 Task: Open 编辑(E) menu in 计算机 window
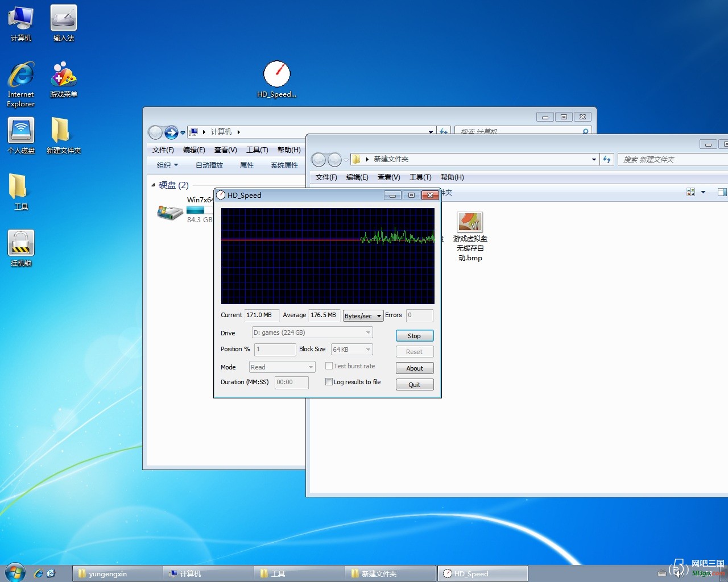pyautogui.click(x=194, y=150)
